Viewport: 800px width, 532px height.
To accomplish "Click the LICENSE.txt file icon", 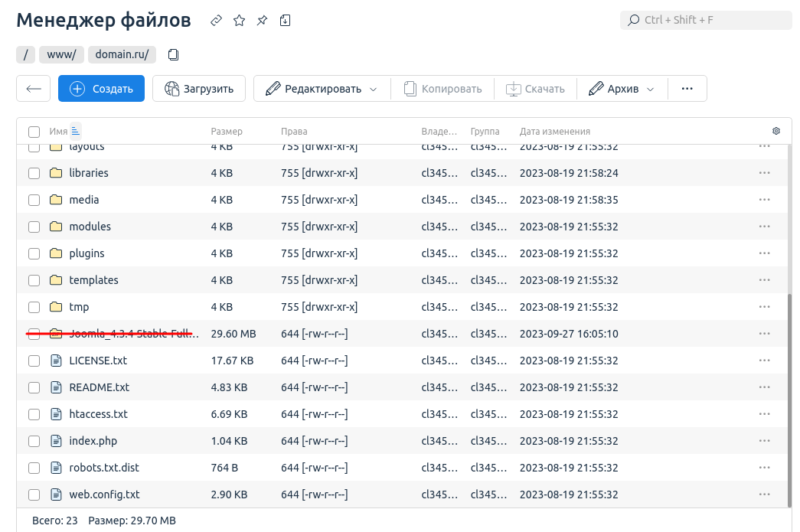I will (x=56, y=361).
